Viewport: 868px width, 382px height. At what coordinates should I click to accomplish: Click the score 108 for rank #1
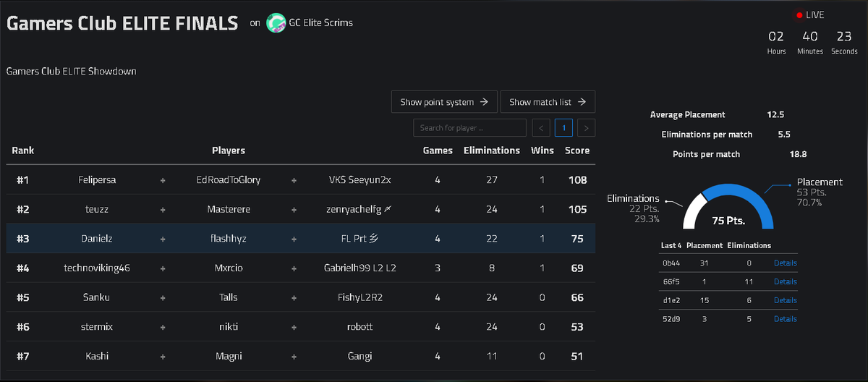pyautogui.click(x=577, y=179)
